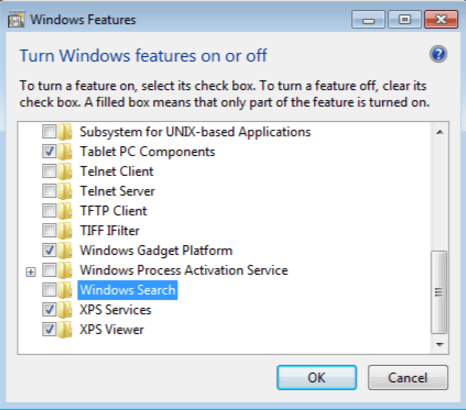Uncheck the XPS Viewer checkbox
This screenshot has width=466, height=410.
tap(49, 329)
